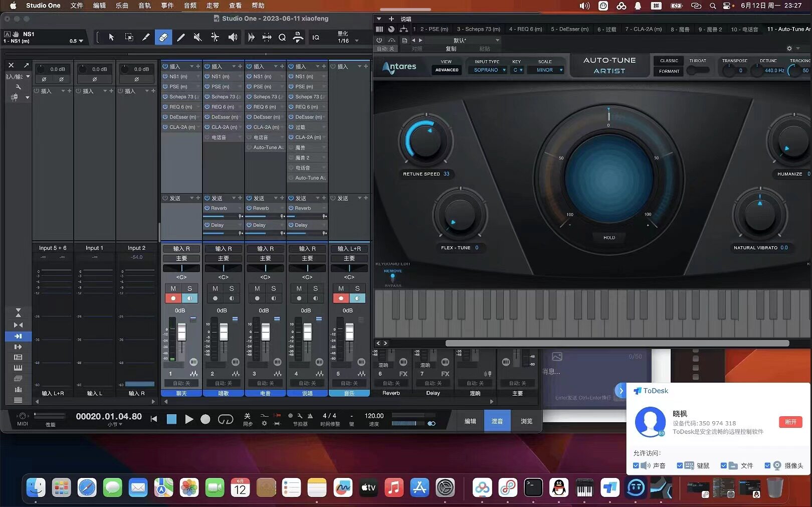Open Safari from the Dock
812x507 pixels.
(x=87, y=487)
